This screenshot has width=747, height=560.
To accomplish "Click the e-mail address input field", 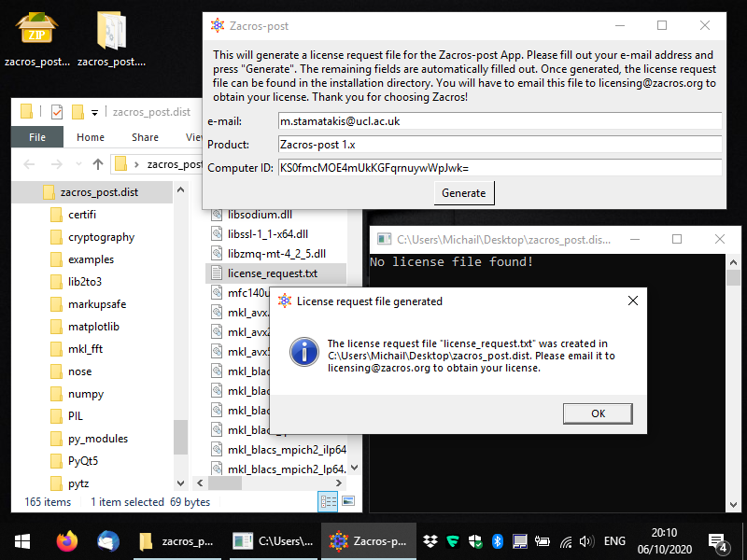I will click(500, 121).
